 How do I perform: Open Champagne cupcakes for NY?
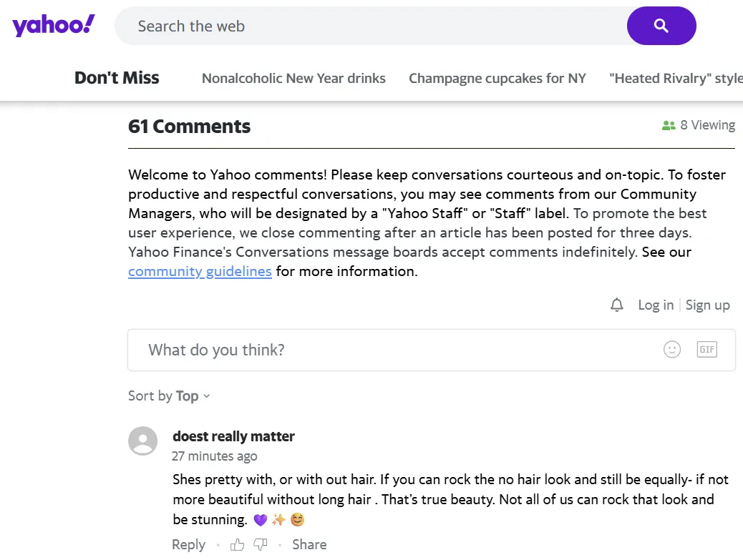tap(497, 79)
